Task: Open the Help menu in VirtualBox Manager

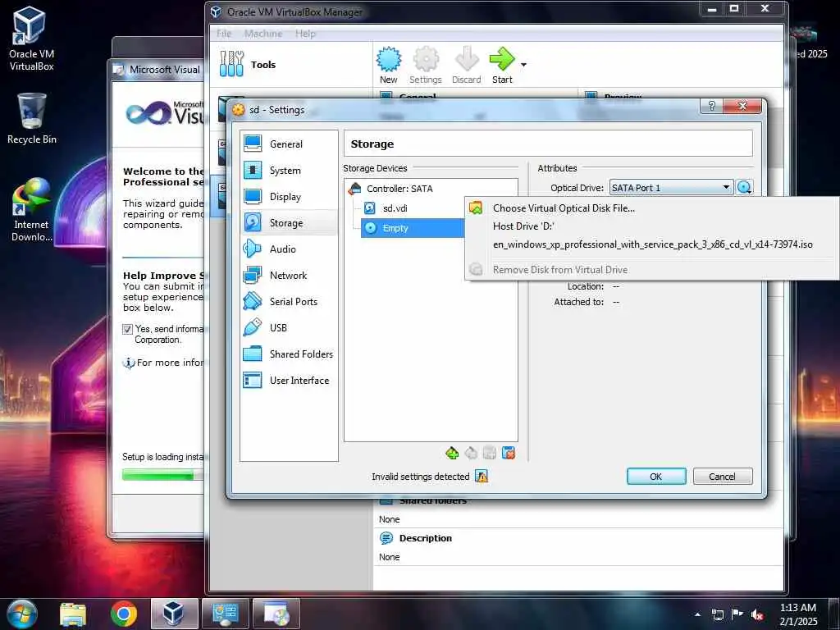Action: [305, 33]
